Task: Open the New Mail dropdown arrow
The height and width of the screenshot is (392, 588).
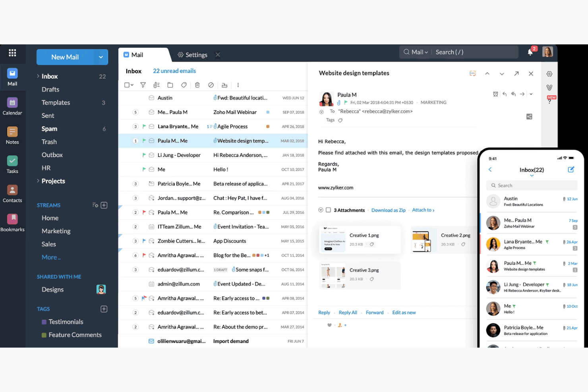Action: click(x=101, y=57)
